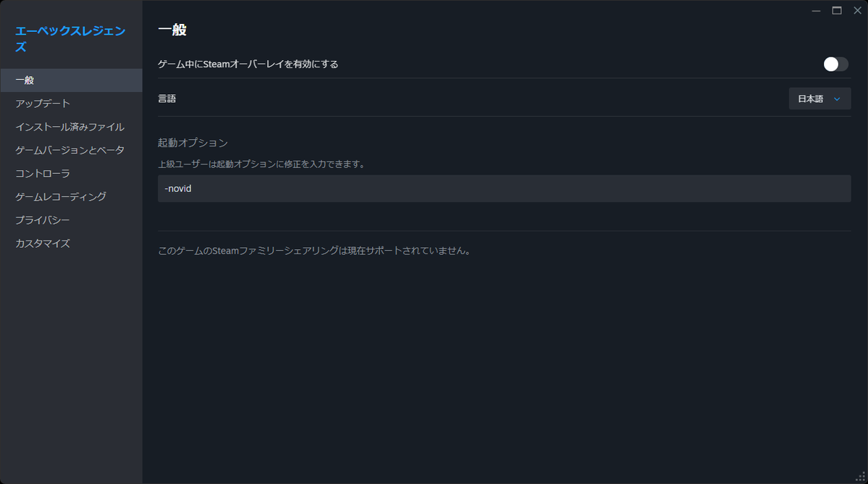
Task: Click the 起動オプション section heading
Action: click(x=192, y=143)
